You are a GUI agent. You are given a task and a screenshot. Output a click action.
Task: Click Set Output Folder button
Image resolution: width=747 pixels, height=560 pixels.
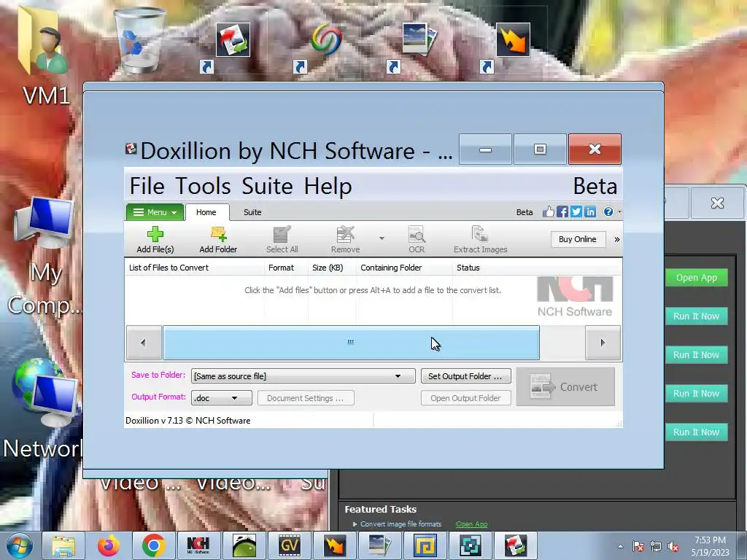coord(465,376)
